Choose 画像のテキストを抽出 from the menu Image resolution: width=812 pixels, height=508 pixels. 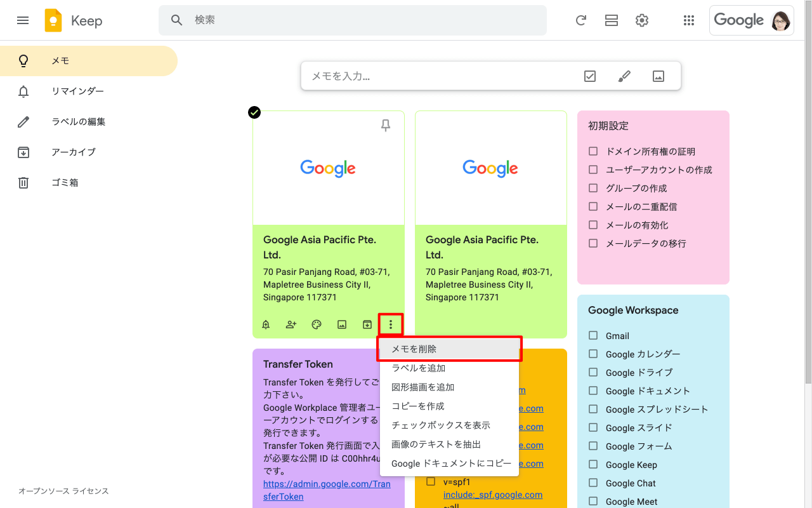click(x=449, y=444)
